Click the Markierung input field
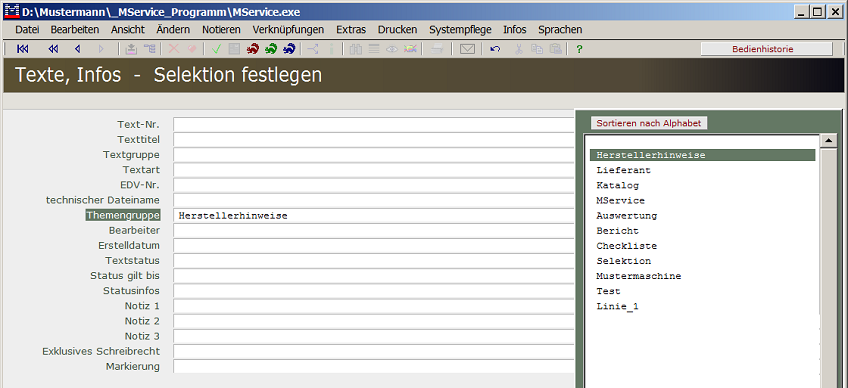 (373, 366)
